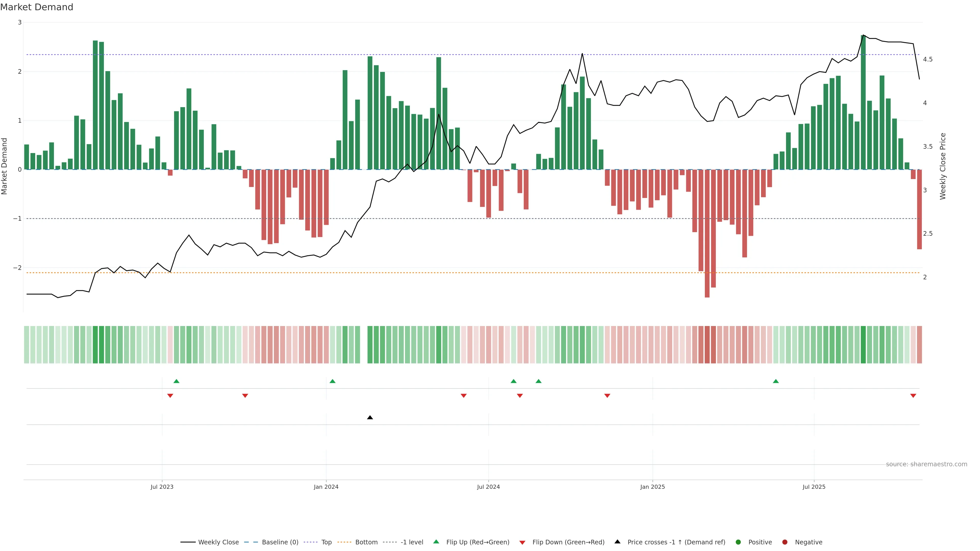The image size is (980, 551).
Task: Click green flip-up marker before Jul 2025
Action: [x=776, y=381]
